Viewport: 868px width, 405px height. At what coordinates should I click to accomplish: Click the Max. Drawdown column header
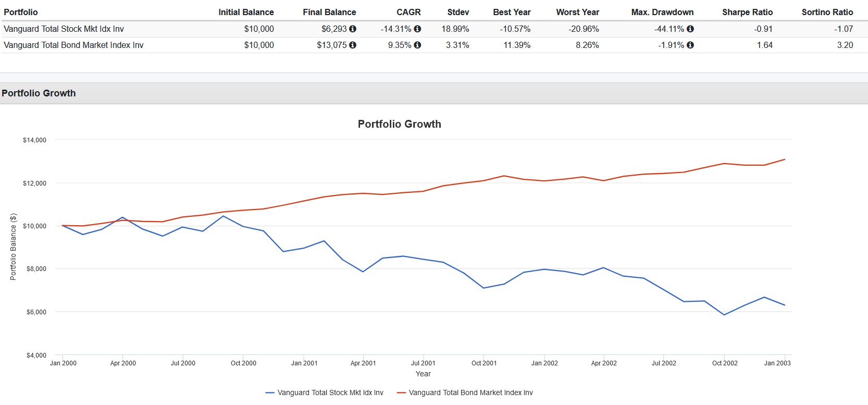pyautogui.click(x=662, y=12)
